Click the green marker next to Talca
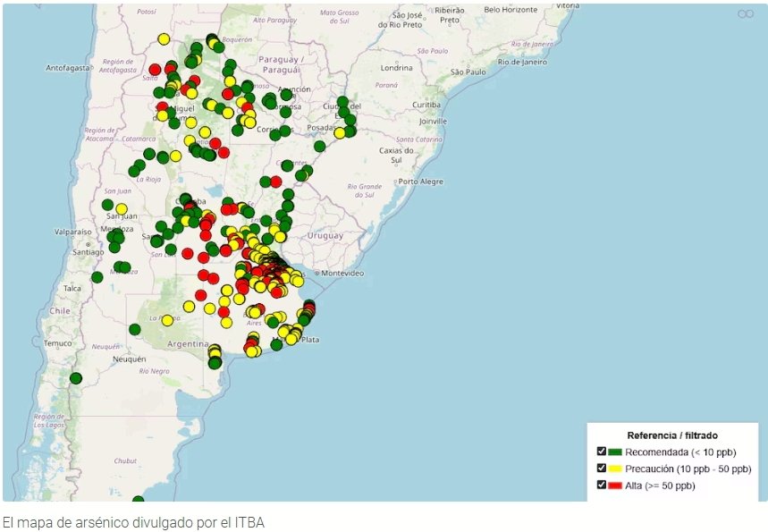 tap(97, 277)
